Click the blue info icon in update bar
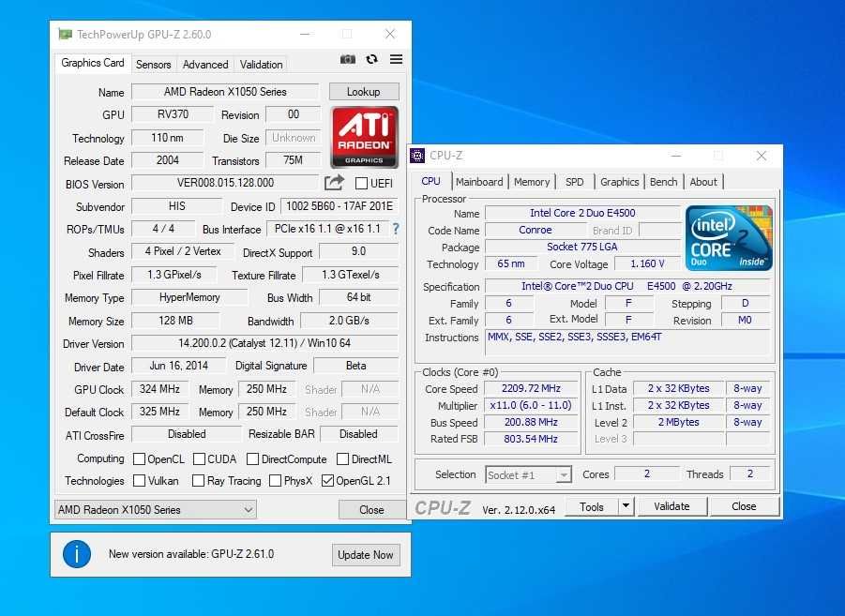The height and width of the screenshot is (616, 845). [77, 554]
